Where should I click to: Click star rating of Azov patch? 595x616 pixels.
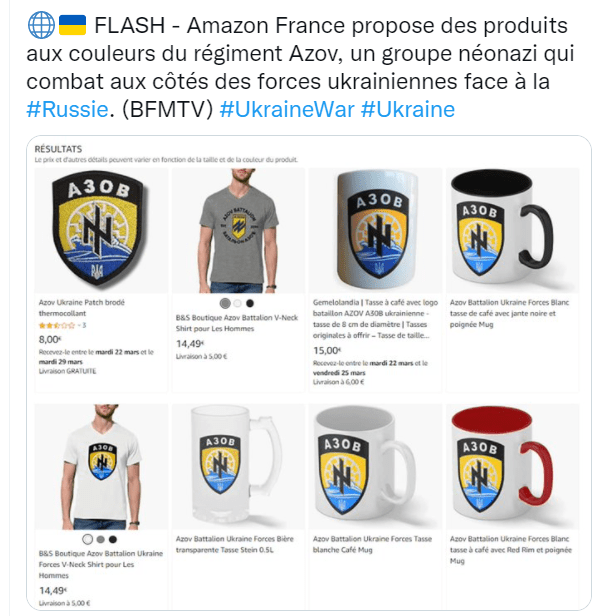click(x=57, y=325)
